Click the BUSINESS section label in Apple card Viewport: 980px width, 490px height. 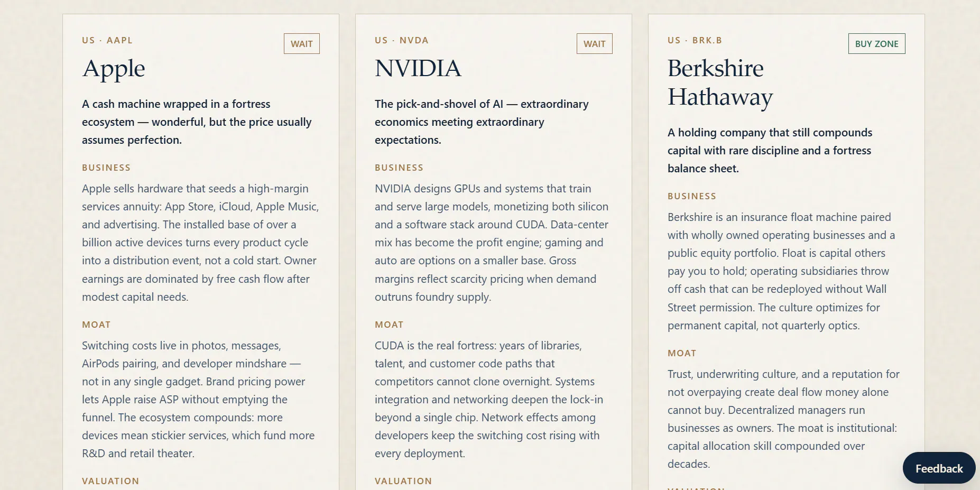pyautogui.click(x=106, y=168)
